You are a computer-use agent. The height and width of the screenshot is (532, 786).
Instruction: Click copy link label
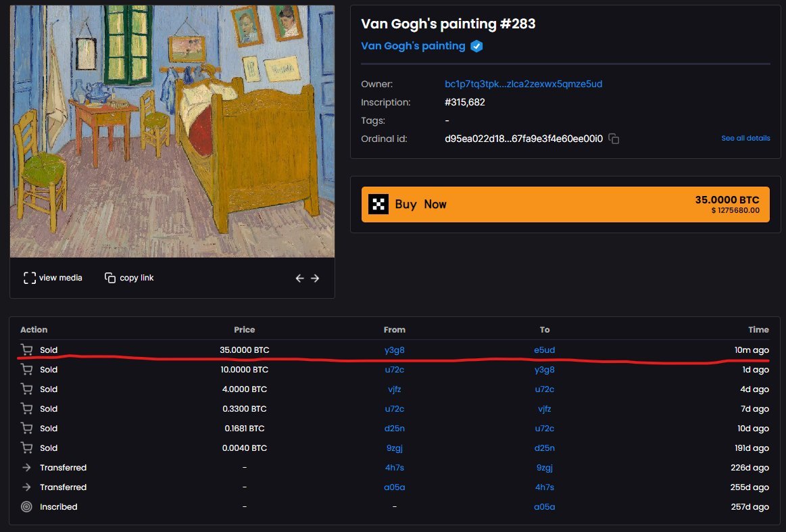tap(137, 278)
